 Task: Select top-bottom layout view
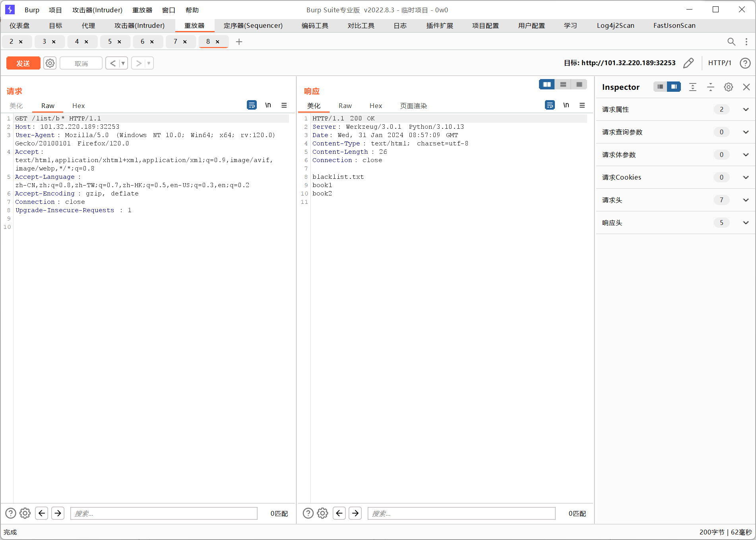[x=563, y=84]
